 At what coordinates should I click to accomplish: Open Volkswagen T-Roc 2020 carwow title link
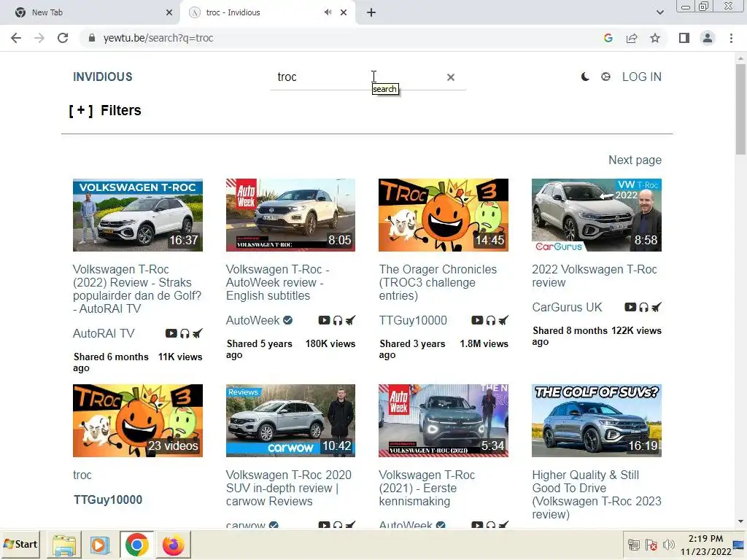coord(288,488)
